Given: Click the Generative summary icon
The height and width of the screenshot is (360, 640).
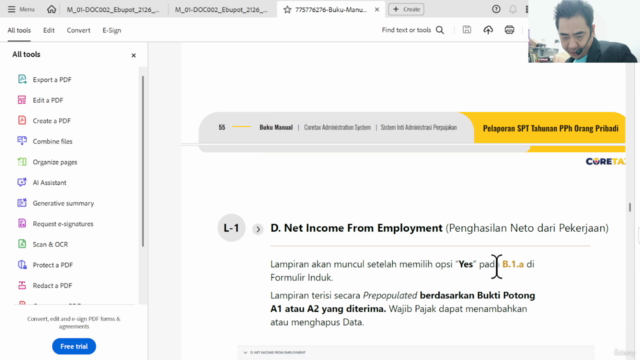Looking at the screenshot, I should coord(22,203).
